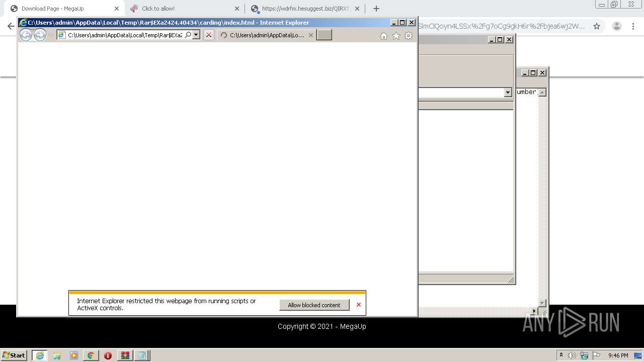
Task: Expand the combo box in background dialog
Action: click(508, 93)
